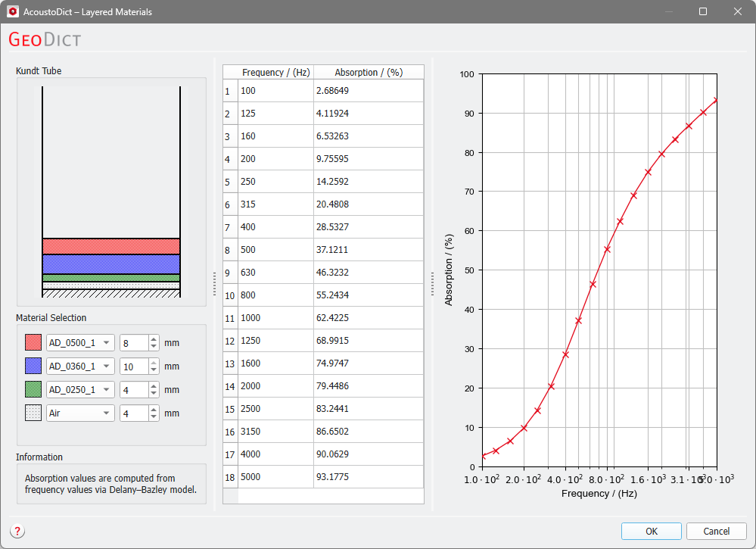Image resolution: width=756 pixels, height=549 pixels.
Task: Increase the Air layer thickness with up arrow
Action: coord(154,410)
